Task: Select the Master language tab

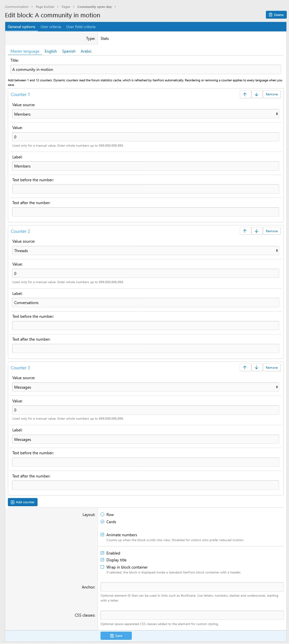Action: tap(25, 51)
